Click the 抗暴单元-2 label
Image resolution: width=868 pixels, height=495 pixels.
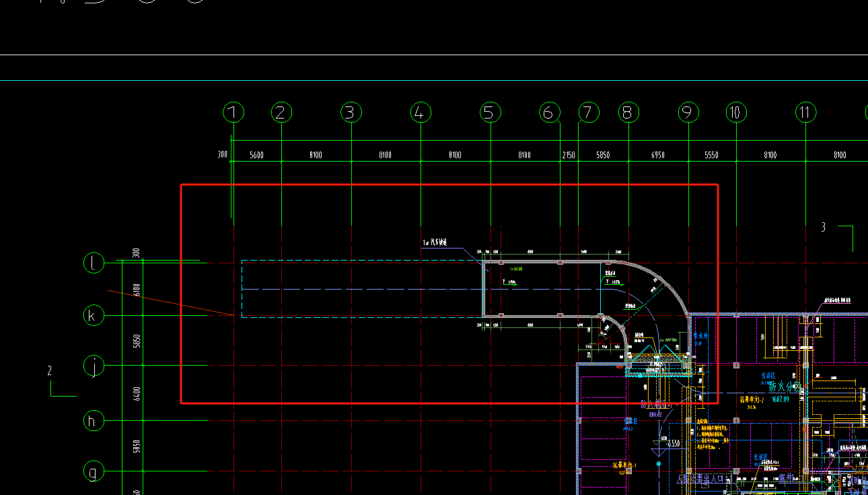[752, 399]
